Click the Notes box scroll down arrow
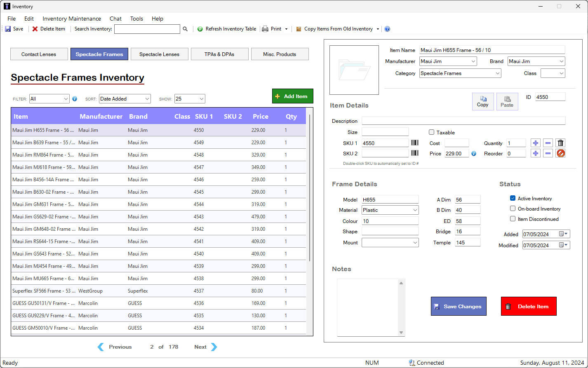 coord(401,333)
